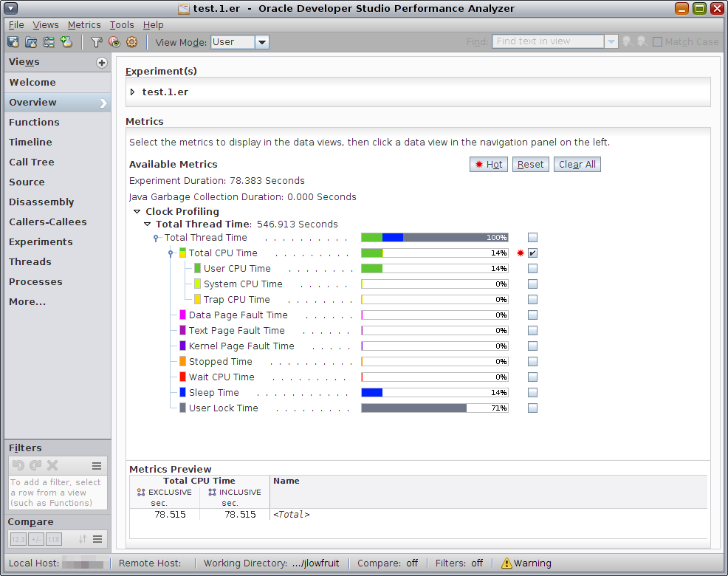Open the View Mode dropdown
The height and width of the screenshot is (576, 728).
pos(262,42)
